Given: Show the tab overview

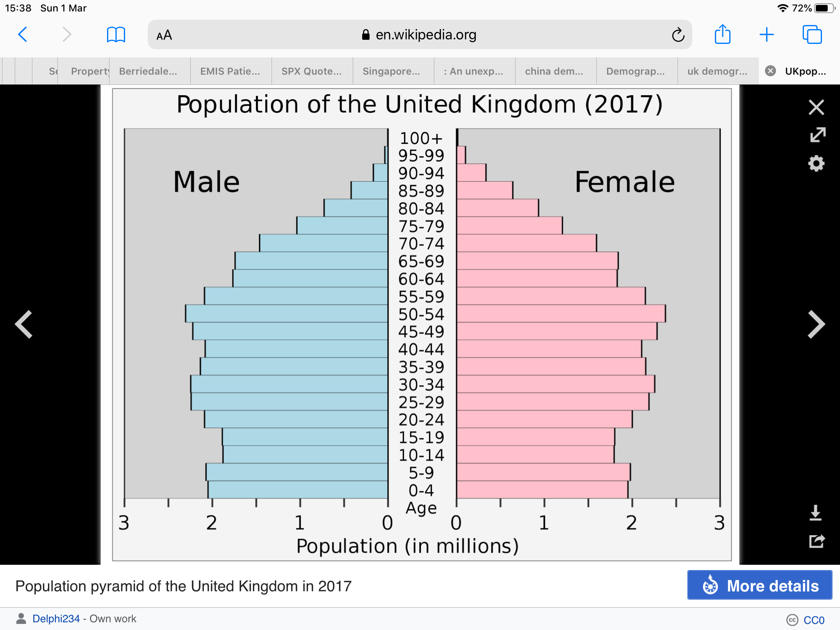Looking at the screenshot, I should [812, 34].
